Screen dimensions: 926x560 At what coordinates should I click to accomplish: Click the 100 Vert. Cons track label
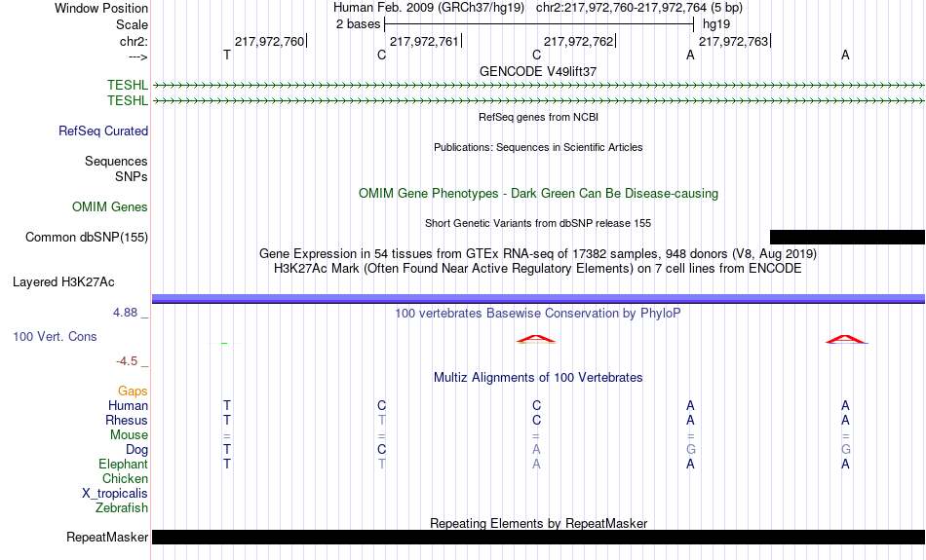click(x=55, y=336)
